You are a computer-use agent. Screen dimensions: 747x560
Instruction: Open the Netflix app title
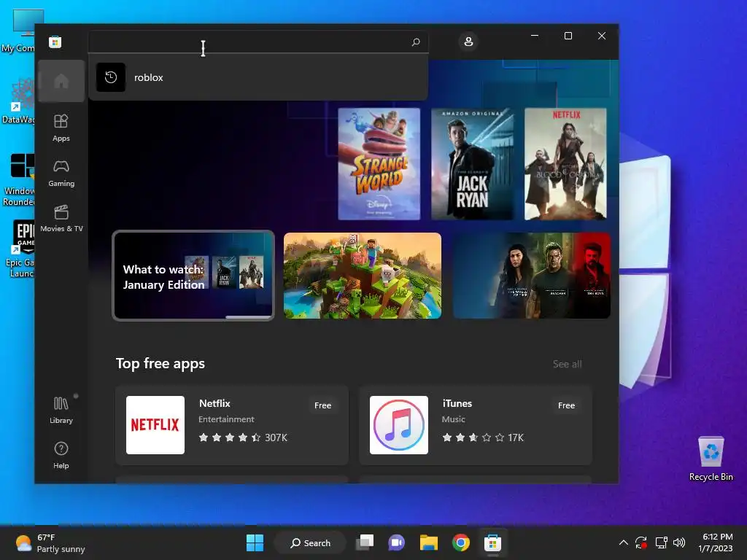(214, 403)
